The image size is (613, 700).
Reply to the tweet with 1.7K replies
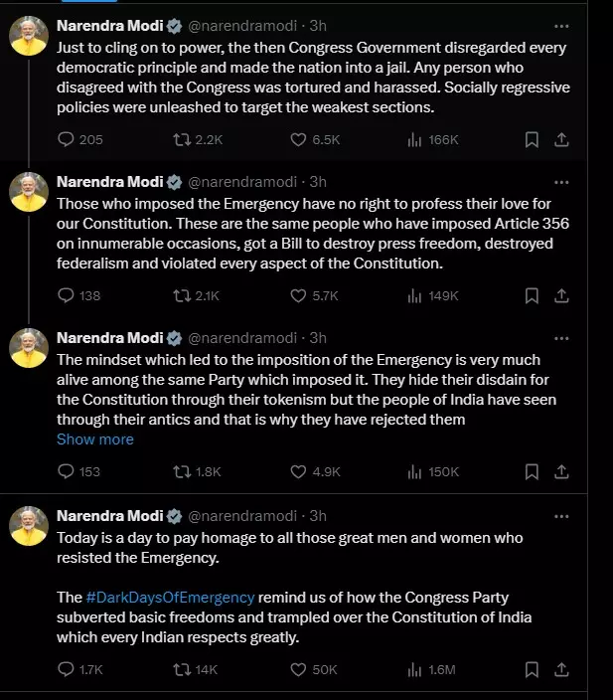click(67, 669)
